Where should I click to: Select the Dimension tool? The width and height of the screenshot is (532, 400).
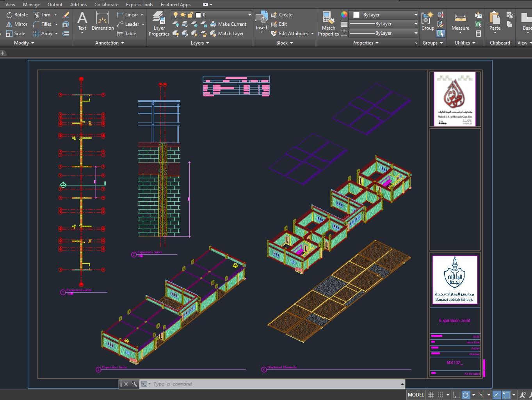(103, 21)
